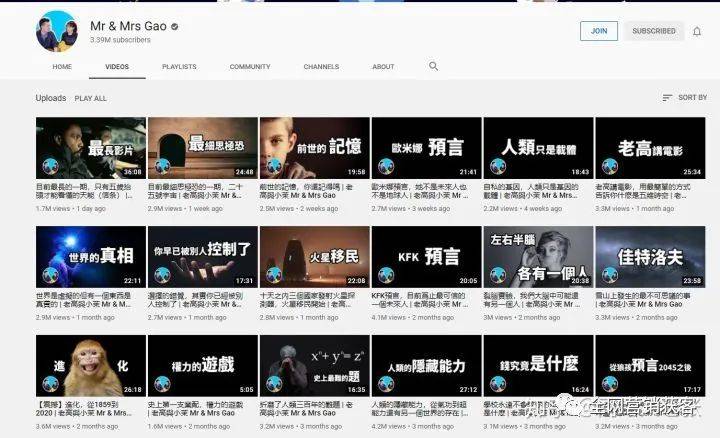The height and width of the screenshot is (438, 720).
Task: Click the video title beginning 老高講電影，用最簡單的方式
Action: 643,191
